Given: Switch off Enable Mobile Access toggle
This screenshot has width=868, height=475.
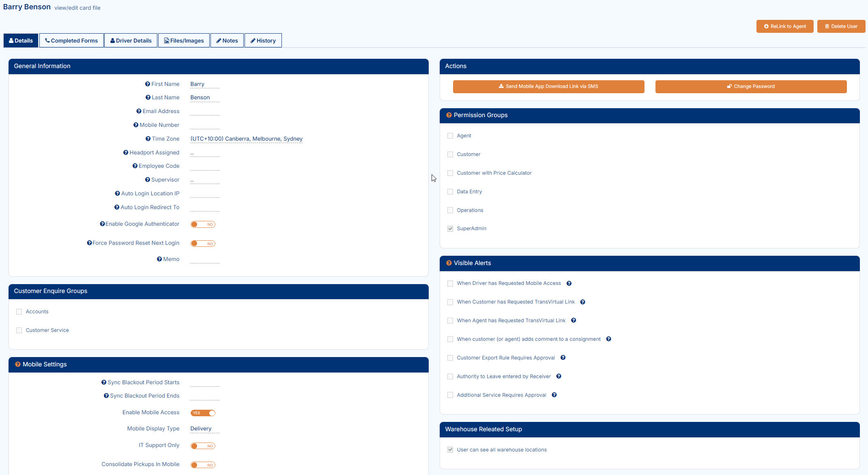Looking at the screenshot, I should pos(203,413).
